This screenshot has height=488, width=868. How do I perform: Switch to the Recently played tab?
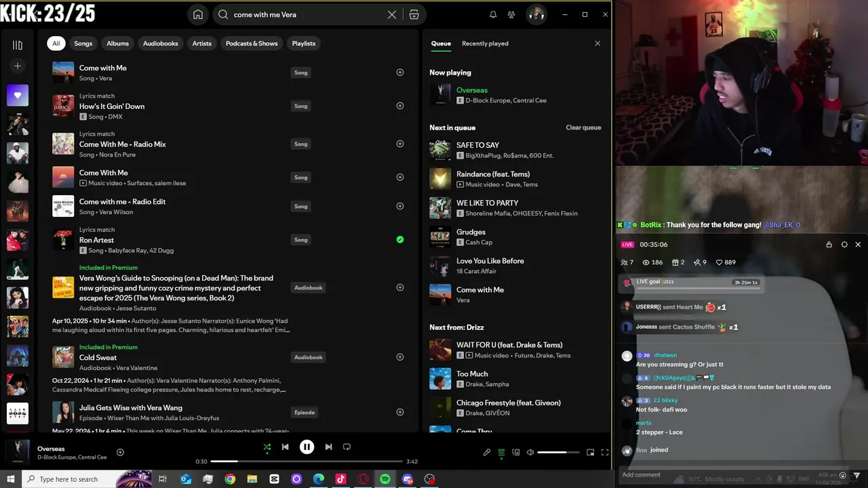tap(485, 43)
